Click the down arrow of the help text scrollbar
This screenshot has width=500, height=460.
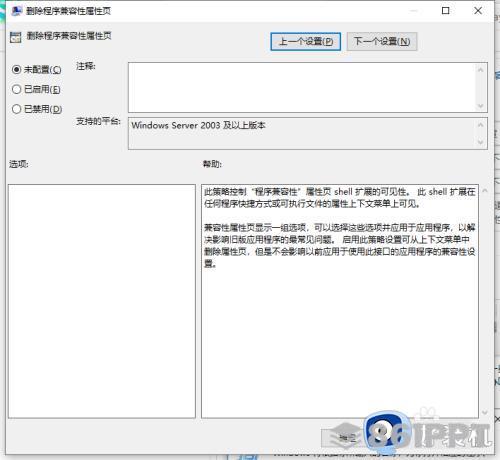[x=485, y=413]
